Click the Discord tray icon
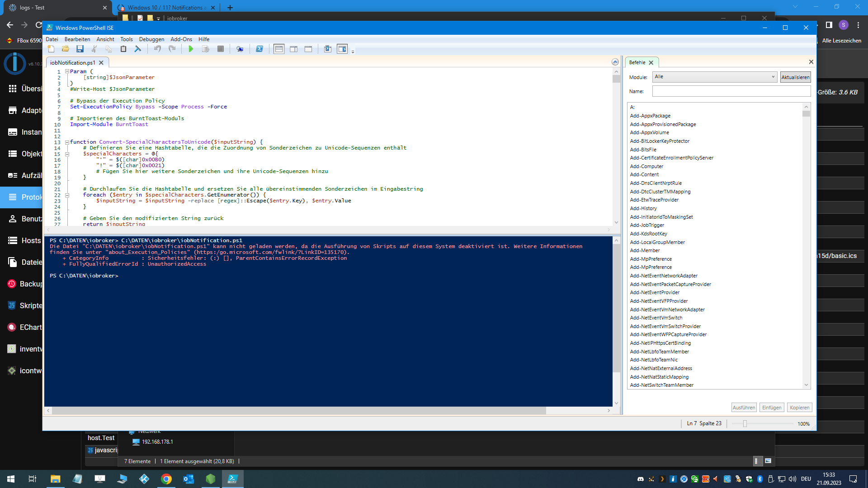The height and width of the screenshot is (488, 868). (x=641, y=479)
